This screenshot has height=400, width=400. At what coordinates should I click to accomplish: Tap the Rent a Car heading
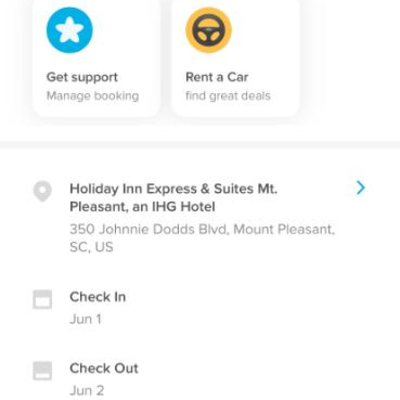point(217,77)
